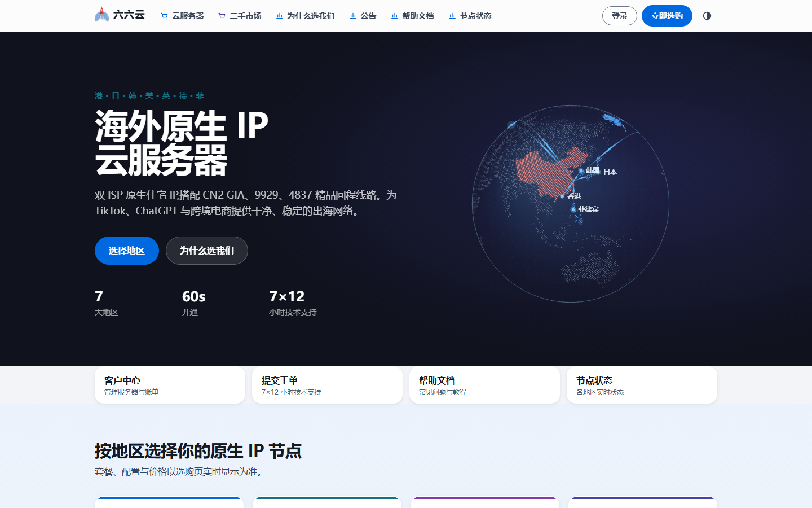This screenshot has height=508, width=812.
Task: Select the 韩国 label on the globe
Action: point(592,170)
